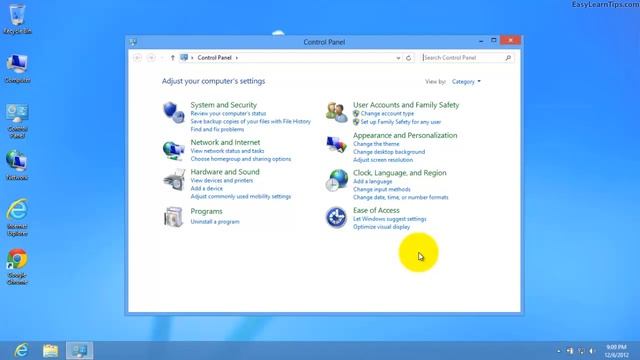Open the User Accounts and Family Safety icon

point(337,112)
